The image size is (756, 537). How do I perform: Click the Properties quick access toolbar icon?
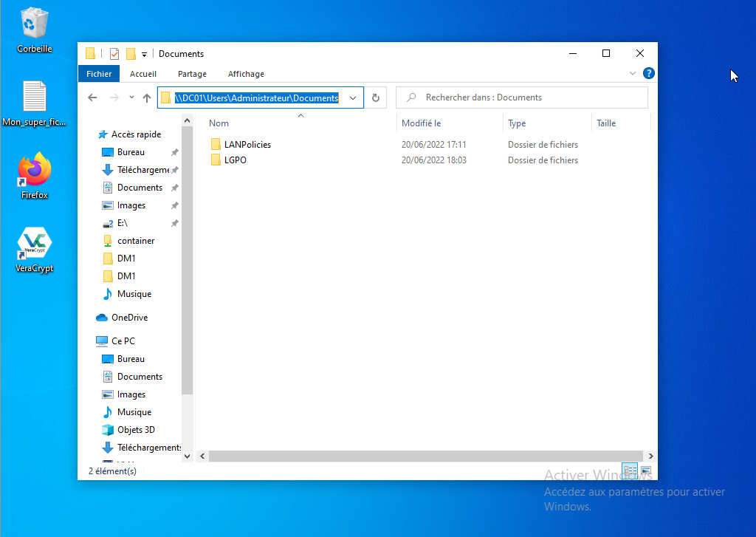coord(114,54)
